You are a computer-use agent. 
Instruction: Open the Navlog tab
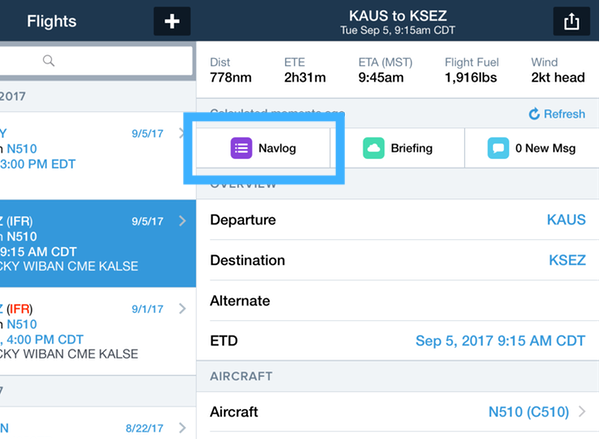(264, 148)
